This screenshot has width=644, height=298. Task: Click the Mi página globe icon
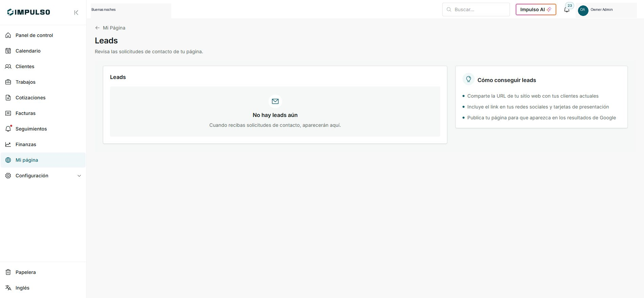tap(8, 160)
